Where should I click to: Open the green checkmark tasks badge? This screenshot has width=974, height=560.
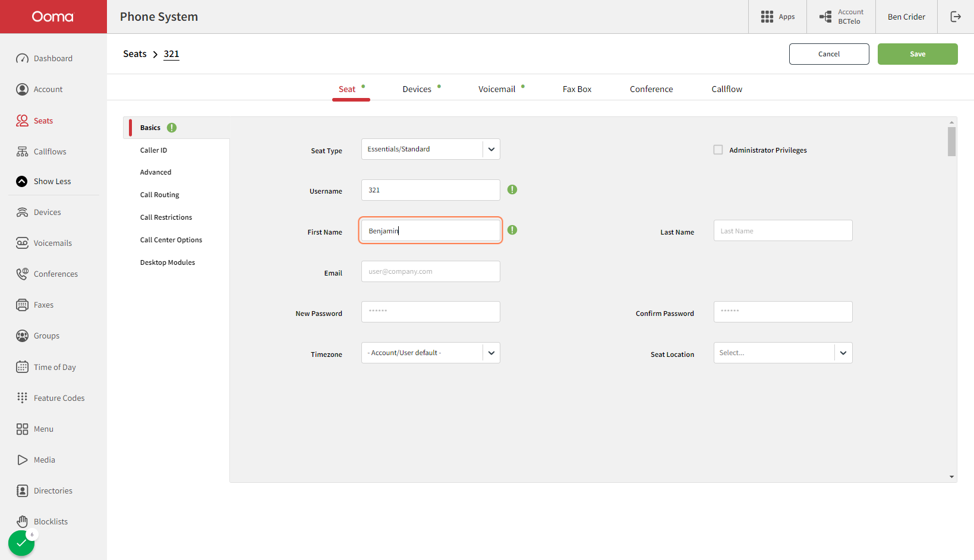21,543
